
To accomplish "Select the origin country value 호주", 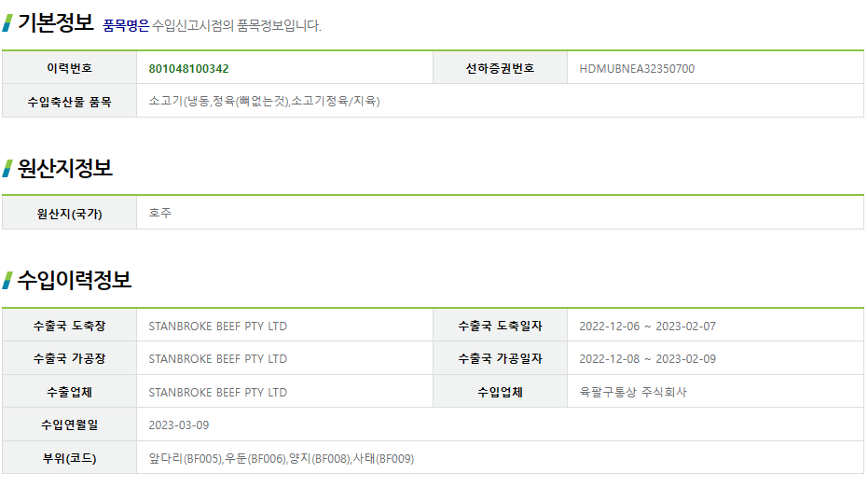I will coord(160,213).
